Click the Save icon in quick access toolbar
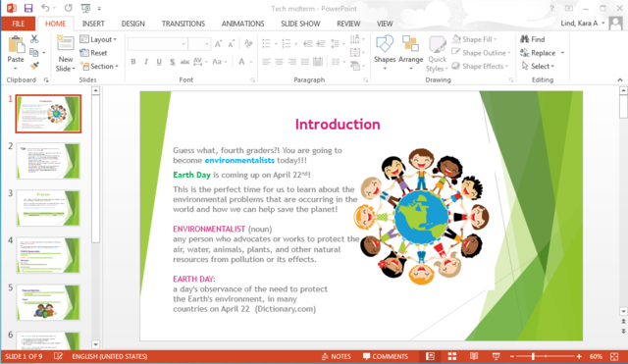This screenshot has height=364, width=628. tap(28, 8)
